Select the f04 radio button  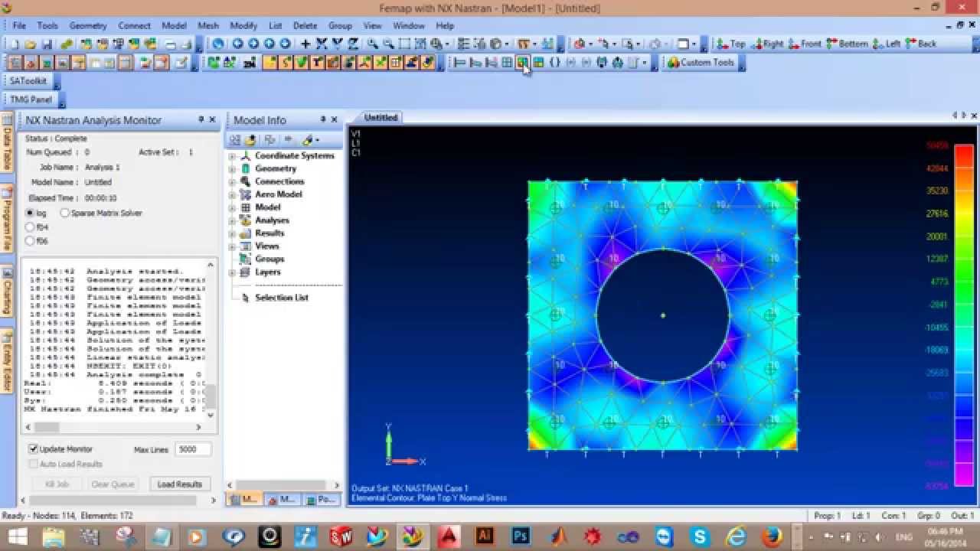(x=31, y=227)
